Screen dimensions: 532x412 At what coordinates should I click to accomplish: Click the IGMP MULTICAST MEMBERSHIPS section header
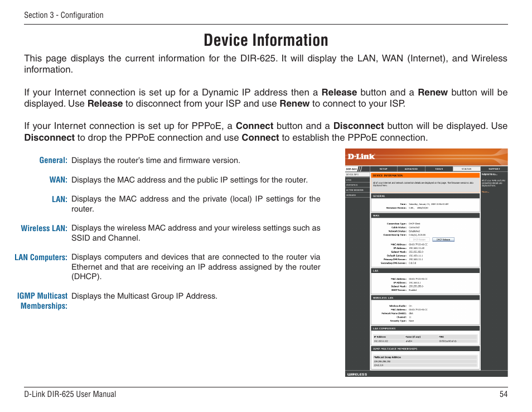[x=425, y=349]
